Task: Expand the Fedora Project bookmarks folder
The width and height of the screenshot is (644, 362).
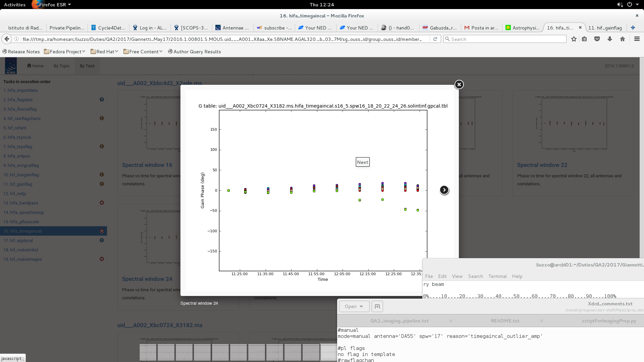Action: tap(65, 52)
